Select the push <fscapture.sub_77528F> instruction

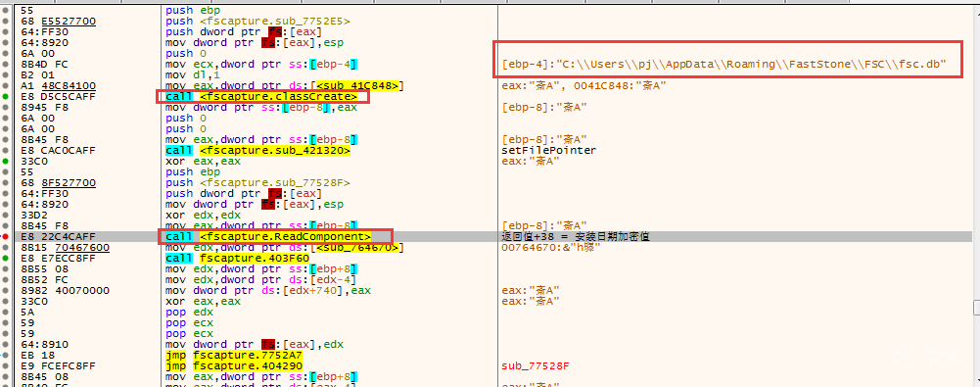[x=257, y=183]
